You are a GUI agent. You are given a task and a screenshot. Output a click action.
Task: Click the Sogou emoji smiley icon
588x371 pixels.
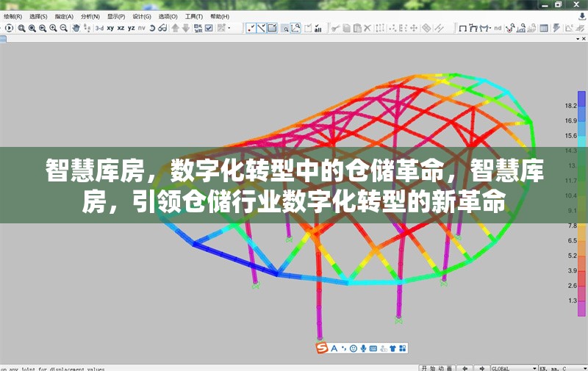[354, 348]
